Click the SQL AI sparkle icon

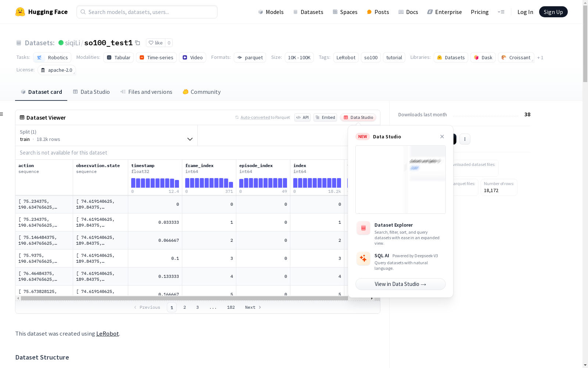[363, 258]
